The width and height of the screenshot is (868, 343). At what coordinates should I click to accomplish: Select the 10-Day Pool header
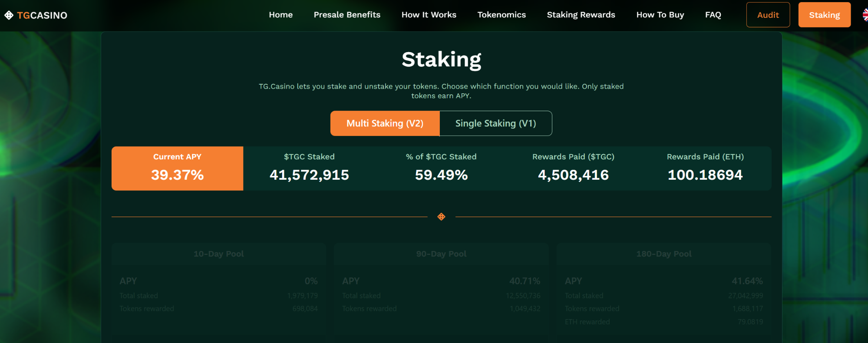[218, 254]
